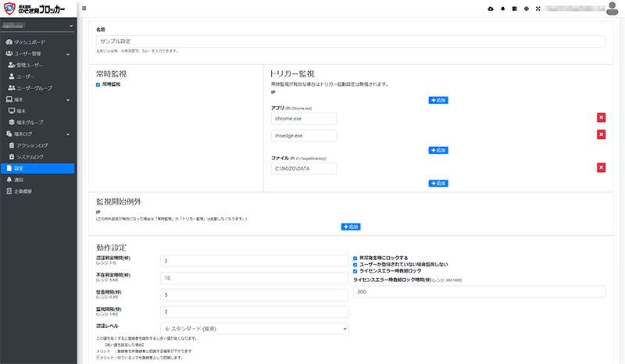The height and width of the screenshot is (364, 625).
Task: Delete the chrome.exe entry with its red X
Action: tap(601, 117)
